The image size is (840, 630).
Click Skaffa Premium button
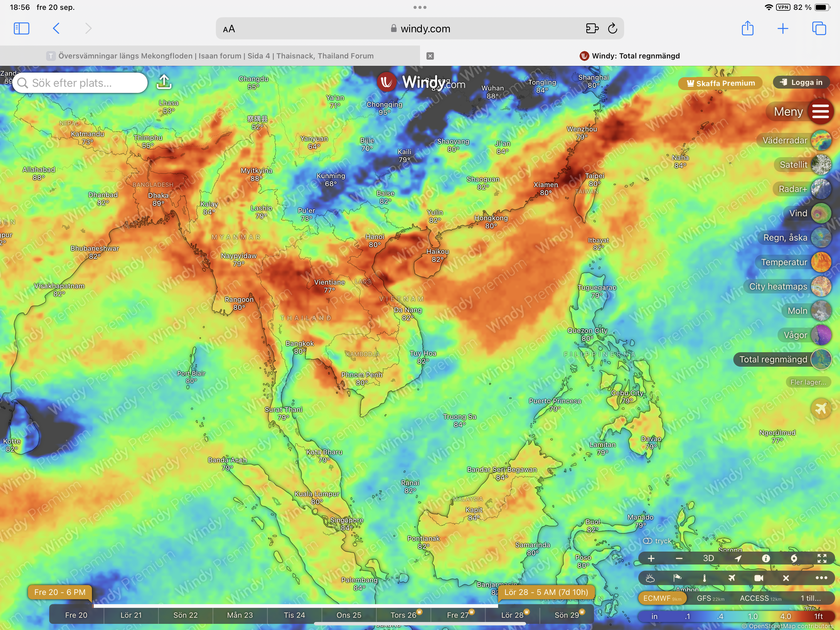[x=720, y=83]
